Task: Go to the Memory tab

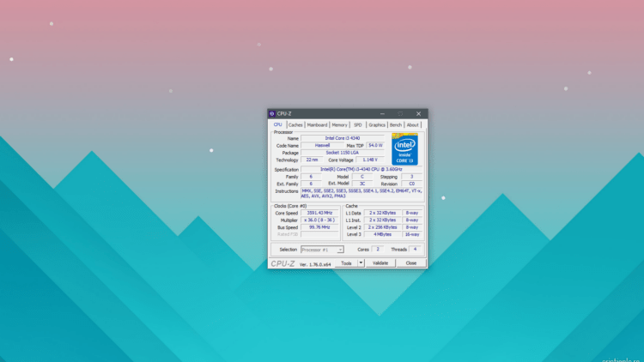Action: coord(340,125)
